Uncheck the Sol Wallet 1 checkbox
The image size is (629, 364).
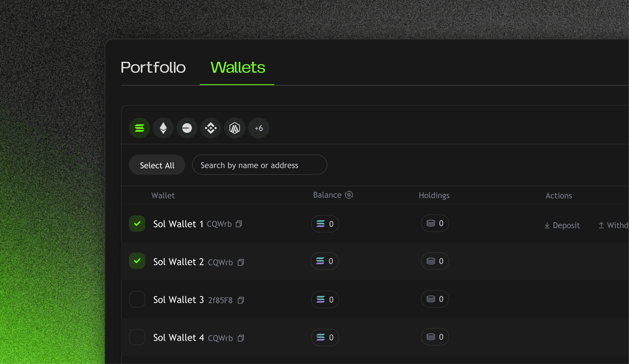click(137, 224)
